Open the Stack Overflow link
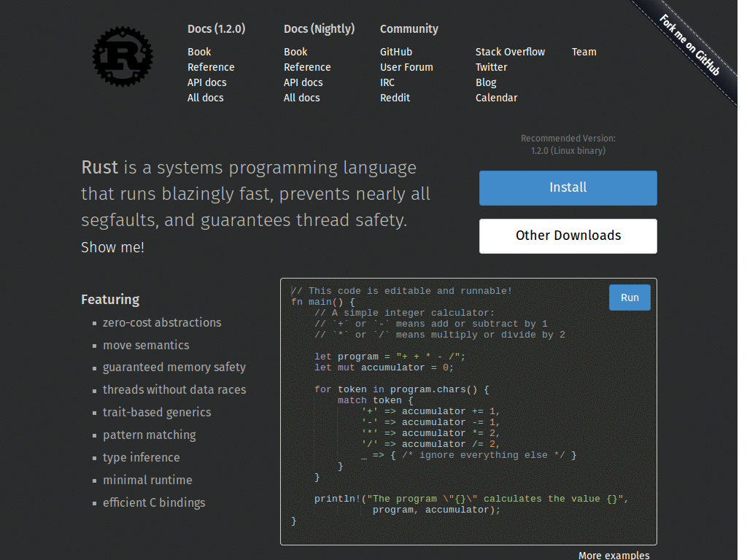This screenshot has width=747, height=560. coord(510,52)
